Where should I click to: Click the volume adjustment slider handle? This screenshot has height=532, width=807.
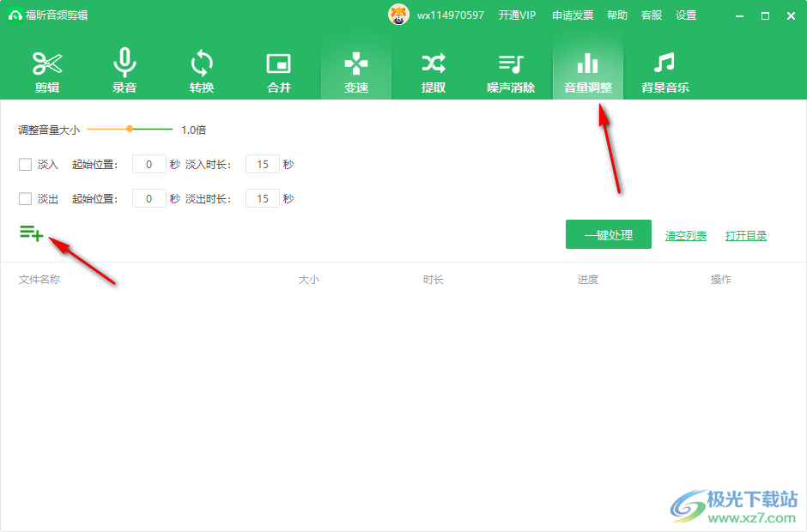tap(130, 129)
